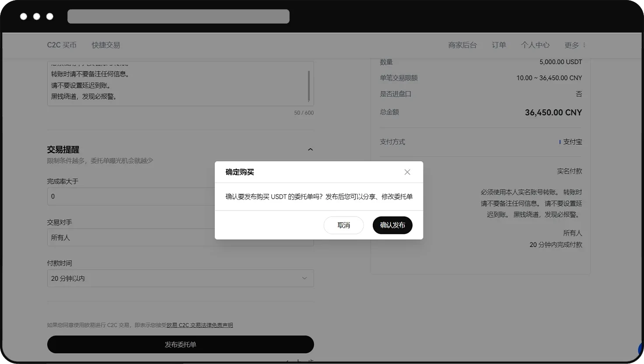Screen dimensions: 644x364
Task: Click the 完成率大于 input field
Action: pyautogui.click(x=180, y=196)
